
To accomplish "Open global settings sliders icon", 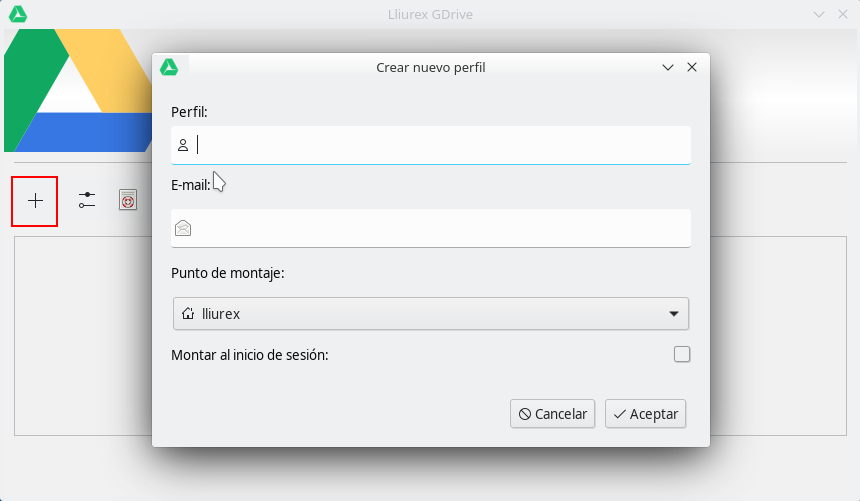I will tap(87, 200).
